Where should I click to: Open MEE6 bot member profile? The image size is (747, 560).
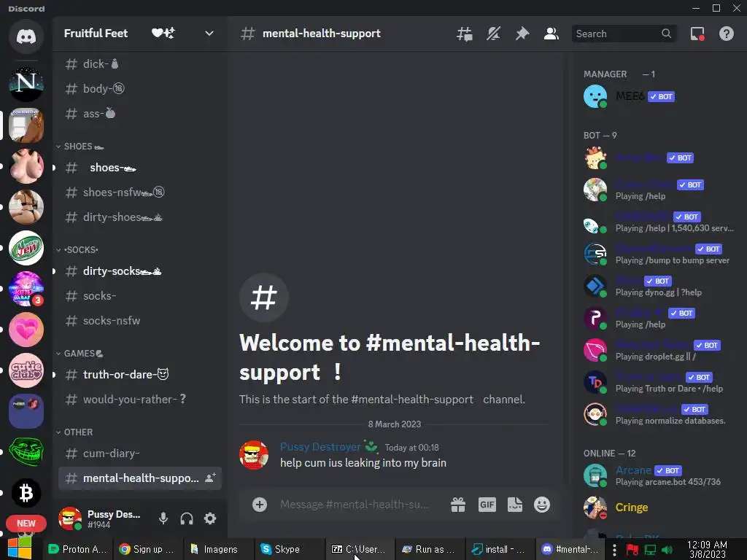click(x=659, y=97)
